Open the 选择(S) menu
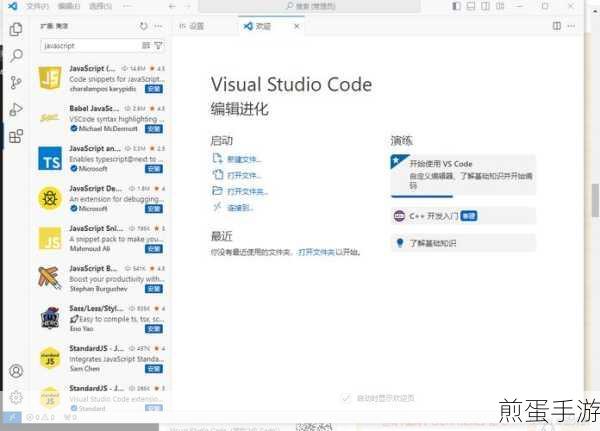 pyautogui.click(x=100, y=6)
